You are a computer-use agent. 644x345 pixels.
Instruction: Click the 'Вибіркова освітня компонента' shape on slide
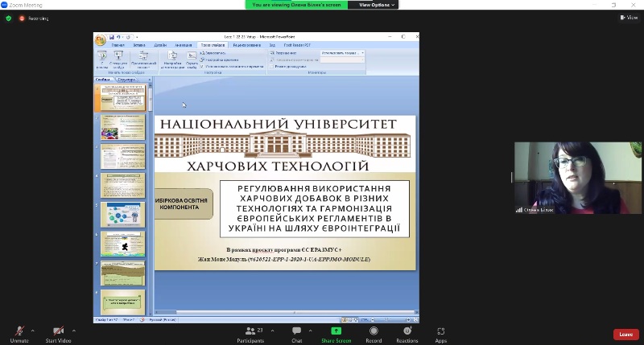click(184, 204)
